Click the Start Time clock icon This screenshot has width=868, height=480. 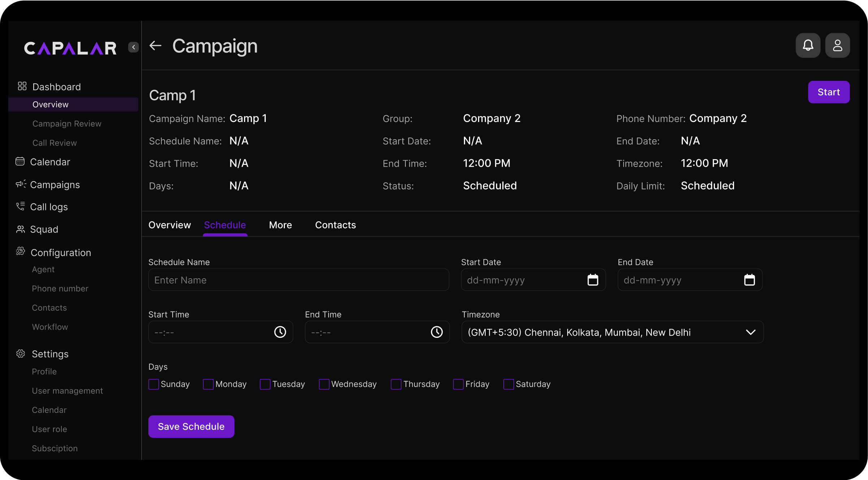click(x=280, y=332)
